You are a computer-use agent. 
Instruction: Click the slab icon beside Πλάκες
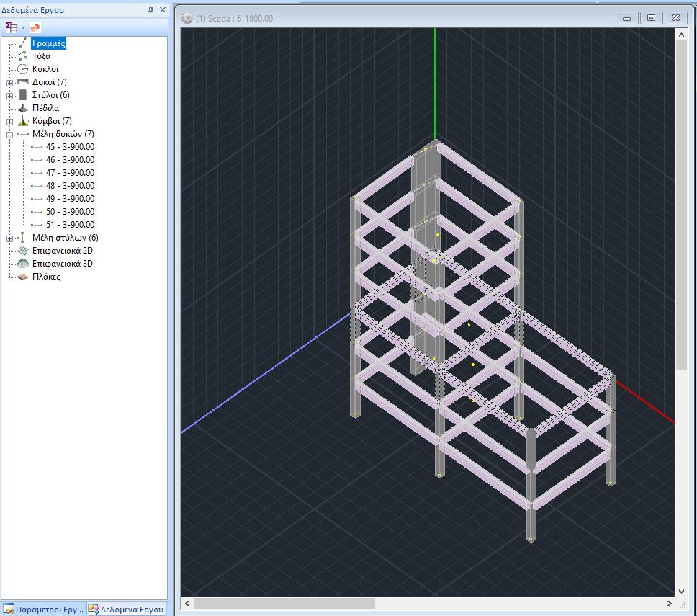(x=23, y=277)
